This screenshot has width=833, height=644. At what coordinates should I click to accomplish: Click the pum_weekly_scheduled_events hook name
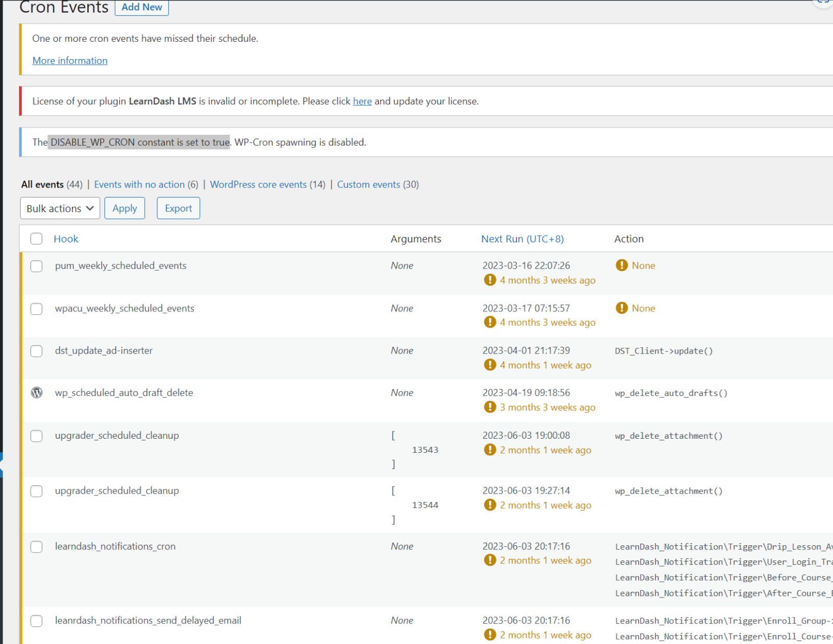[x=121, y=265]
